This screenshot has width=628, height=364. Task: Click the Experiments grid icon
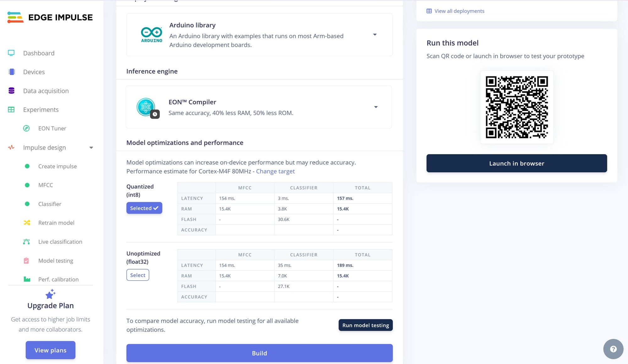[11, 110]
